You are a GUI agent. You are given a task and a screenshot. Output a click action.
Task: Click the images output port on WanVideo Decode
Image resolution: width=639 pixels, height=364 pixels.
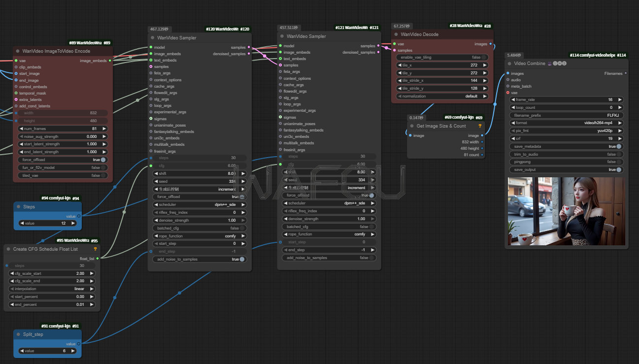pos(490,44)
